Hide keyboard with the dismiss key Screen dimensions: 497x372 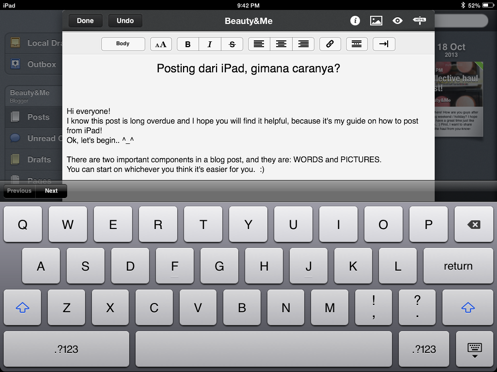pyautogui.click(x=474, y=349)
